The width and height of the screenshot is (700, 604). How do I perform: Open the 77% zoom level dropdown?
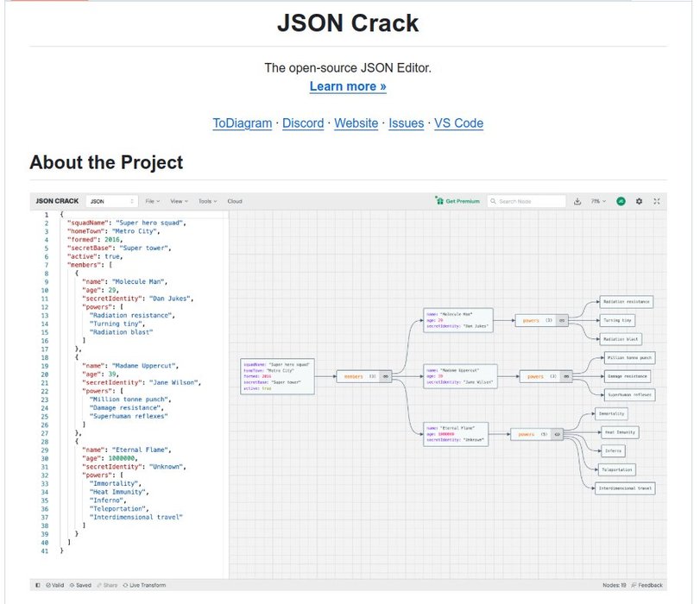coord(598,201)
